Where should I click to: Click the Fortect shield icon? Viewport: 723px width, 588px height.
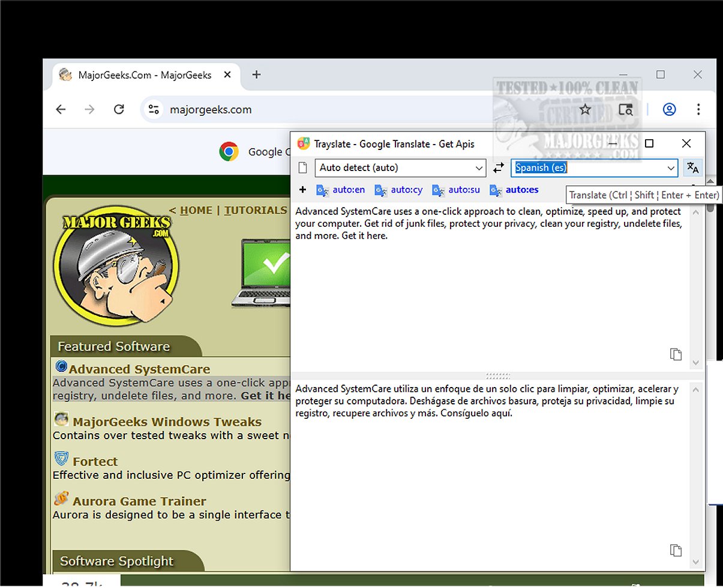pos(61,459)
